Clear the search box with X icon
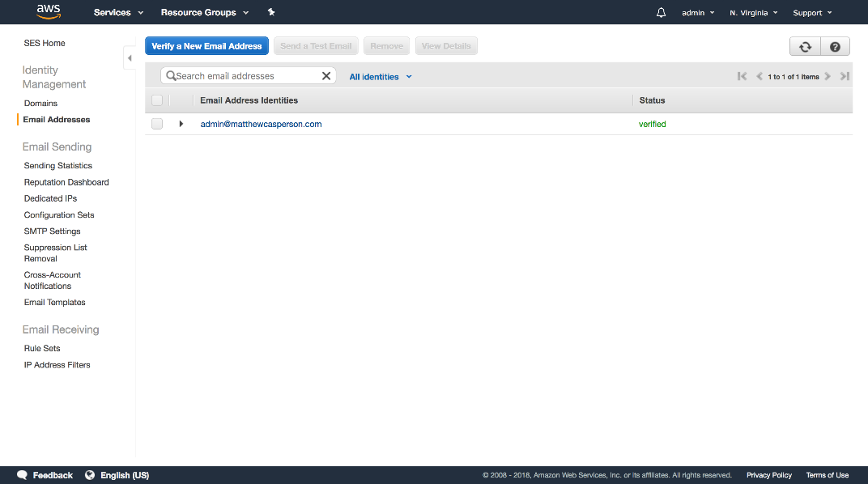This screenshot has height=484, width=868. click(326, 76)
